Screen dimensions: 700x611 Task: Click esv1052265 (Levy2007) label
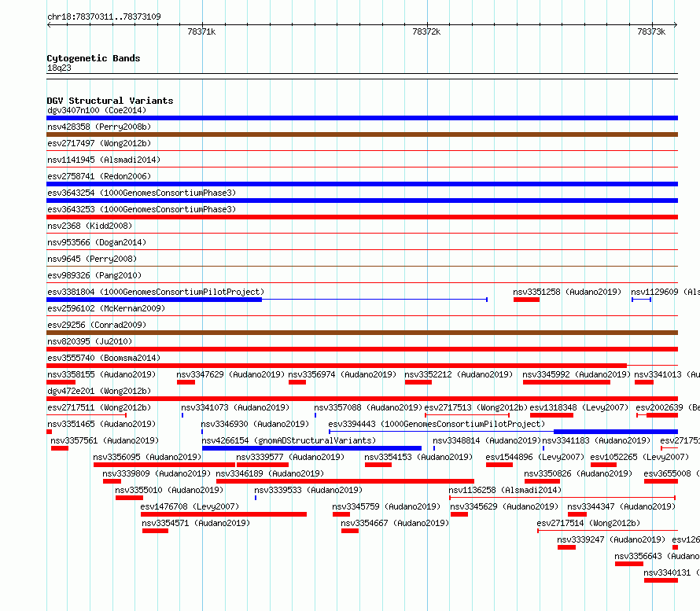tap(639, 457)
